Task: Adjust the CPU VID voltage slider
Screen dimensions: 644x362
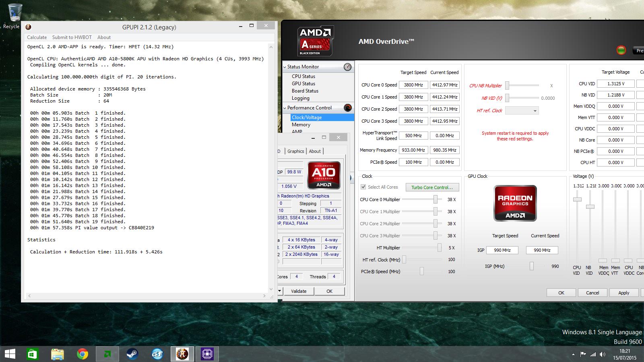Action: (577, 200)
